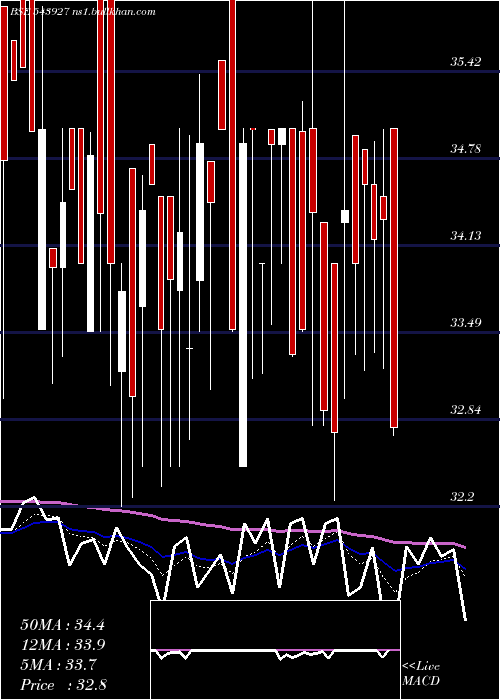Click the 12MA : 33.9 readout
The width and height of the screenshot is (500, 700).
pyautogui.click(x=62, y=645)
